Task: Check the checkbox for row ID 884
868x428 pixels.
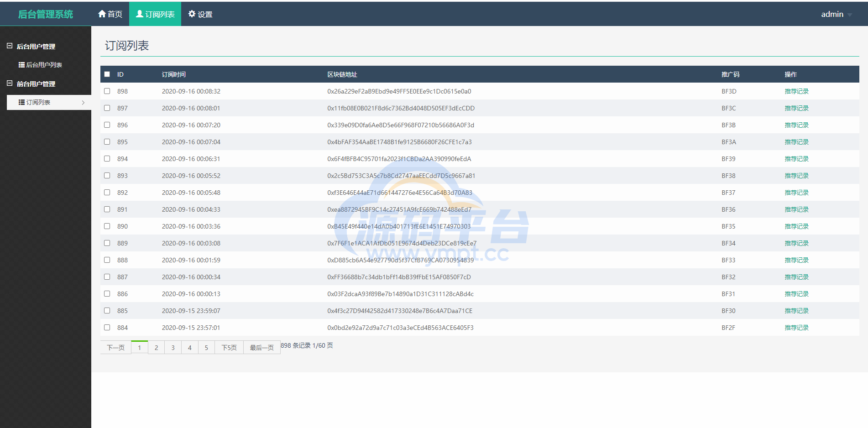Action: pyautogui.click(x=107, y=327)
